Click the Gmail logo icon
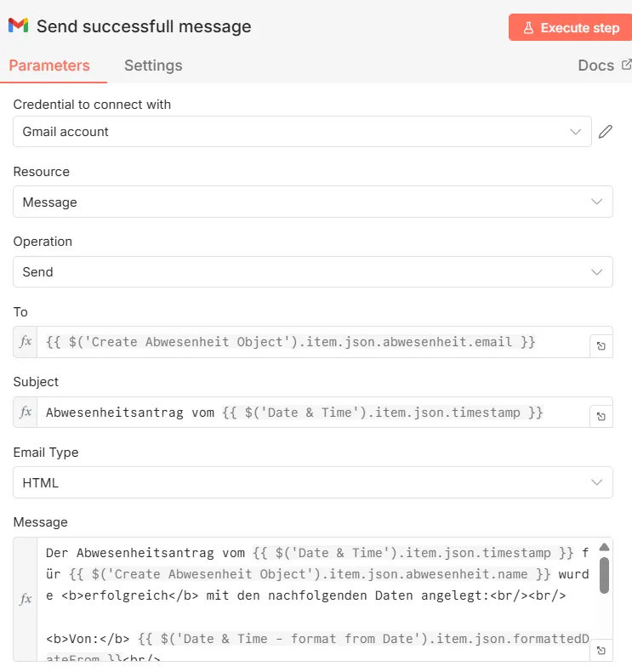This screenshot has height=672, width=632. (18, 26)
